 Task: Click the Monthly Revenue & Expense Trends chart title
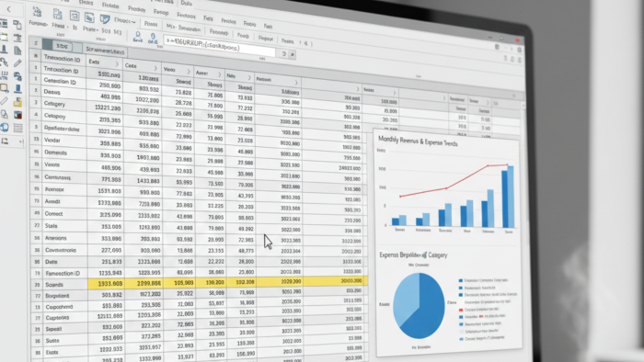tap(418, 141)
